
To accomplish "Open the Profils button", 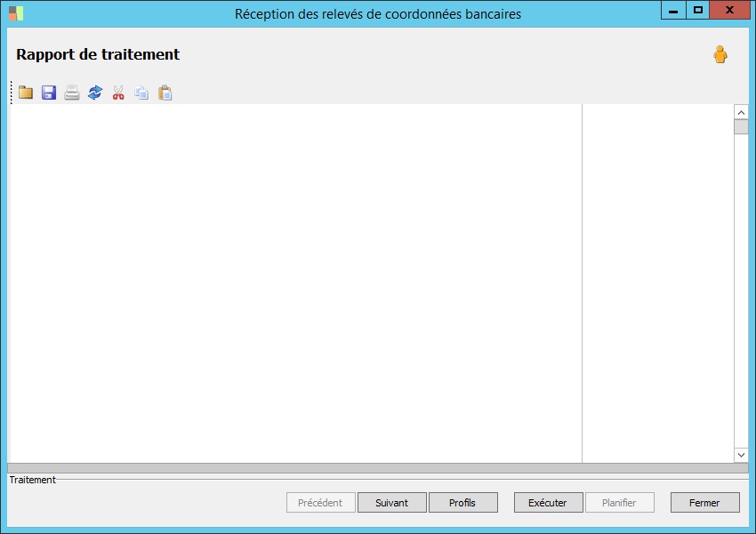I will (x=462, y=503).
